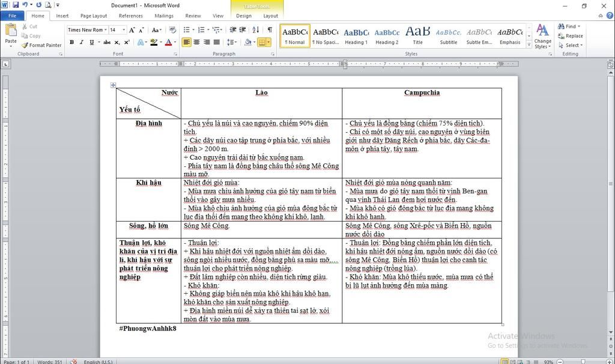Image resolution: width=615 pixels, height=364 pixels.
Task: Sort the selected text alphabetically
Action: pos(256,30)
